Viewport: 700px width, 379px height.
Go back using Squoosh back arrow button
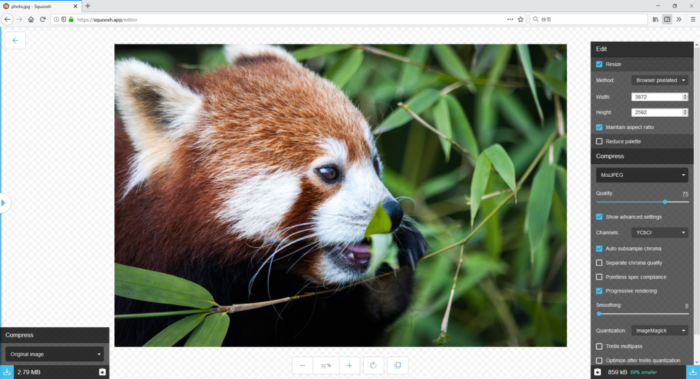[x=15, y=40]
